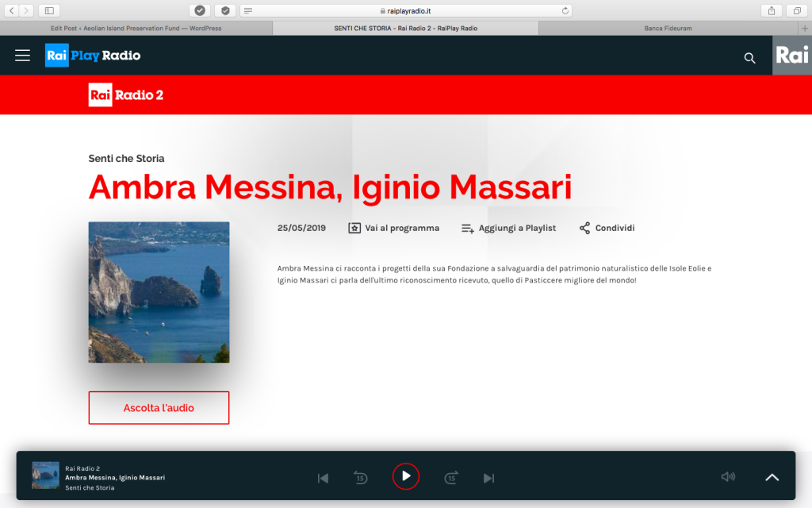Skip to next track in player

[x=488, y=478]
